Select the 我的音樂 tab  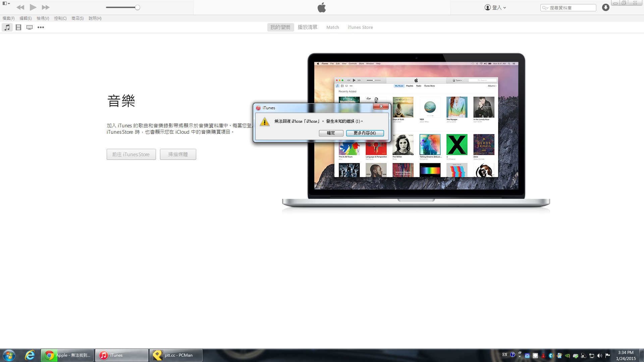[280, 27]
